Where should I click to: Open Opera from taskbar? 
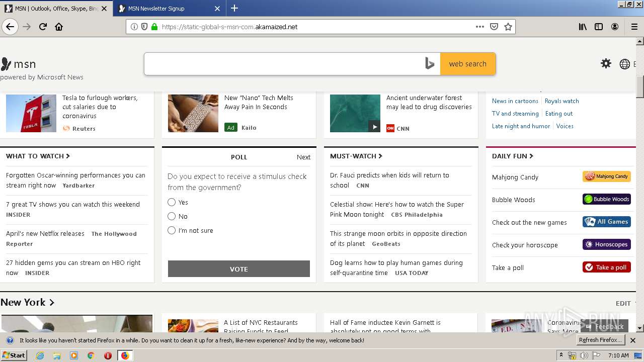[108, 355]
